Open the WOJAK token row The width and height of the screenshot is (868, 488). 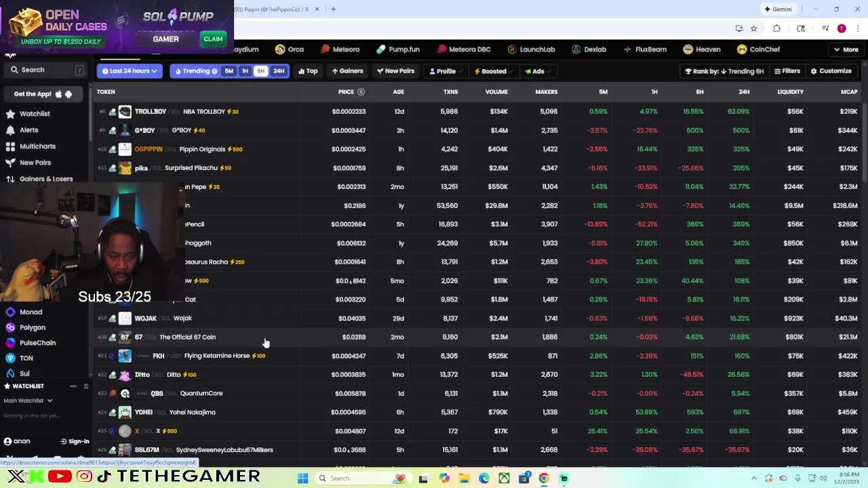478,319
